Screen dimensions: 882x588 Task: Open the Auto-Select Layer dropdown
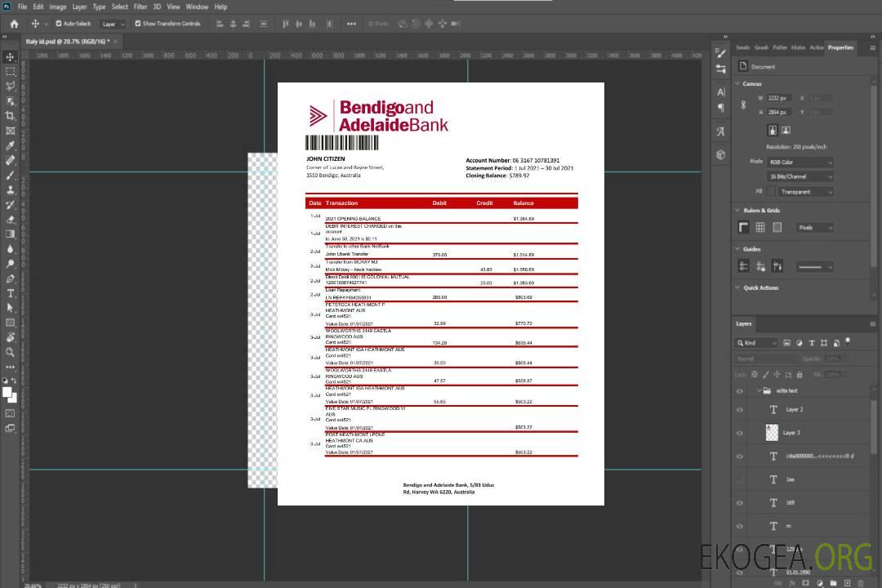[x=113, y=24]
